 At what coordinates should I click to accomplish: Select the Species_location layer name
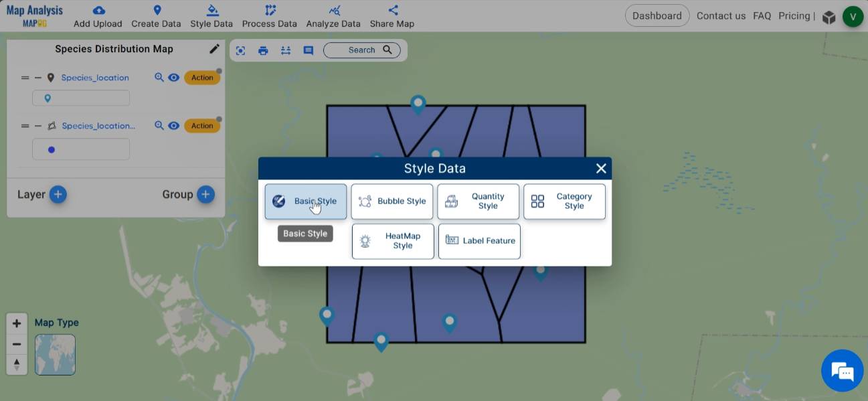pyautogui.click(x=95, y=78)
